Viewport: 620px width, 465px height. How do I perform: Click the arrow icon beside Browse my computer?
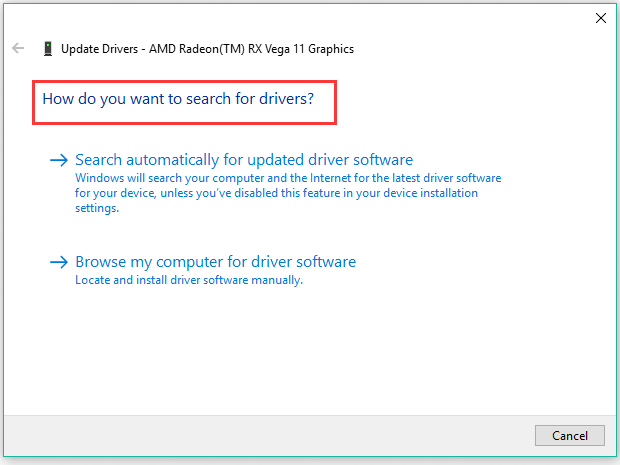(59, 262)
